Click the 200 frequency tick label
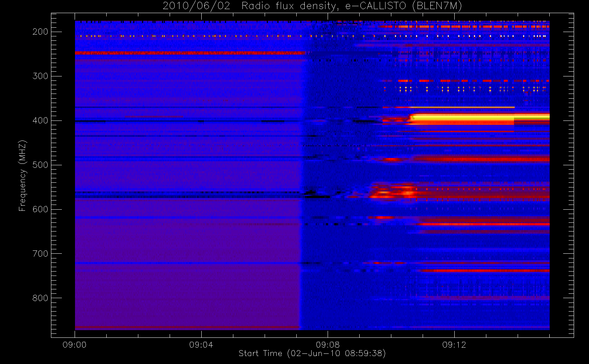The width and height of the screenshot is (589, 364). [x=40, y=32]
